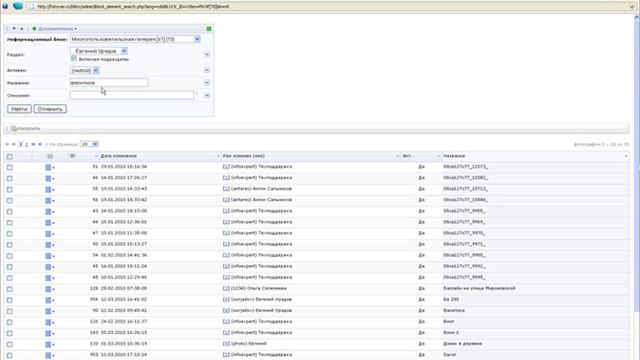Screen dimensions: 640x360
Task: Click the up arrow icon in filter panel toolbar
Action: pos(22,29)
